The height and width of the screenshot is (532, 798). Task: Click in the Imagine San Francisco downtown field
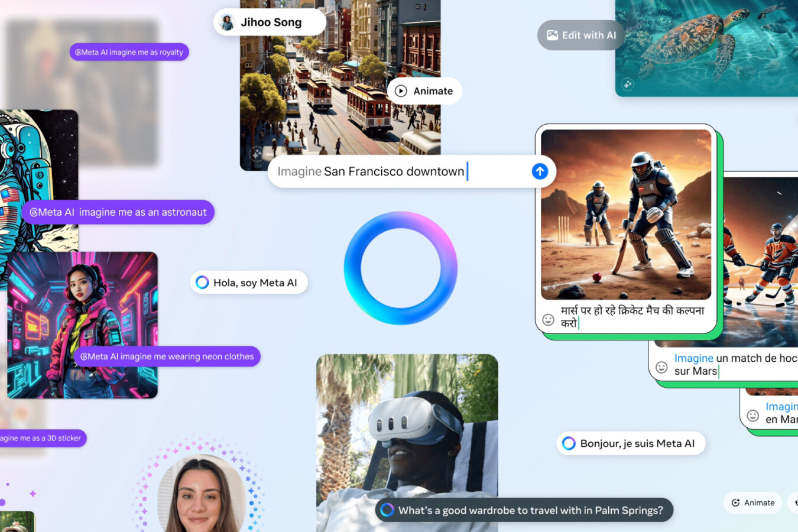tap(396, 171)
